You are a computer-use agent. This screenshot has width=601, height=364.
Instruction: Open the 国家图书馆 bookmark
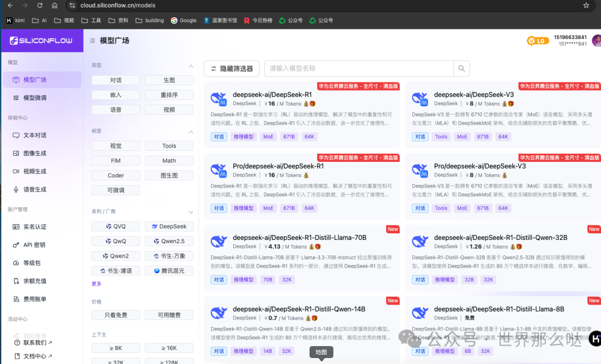(220, 20)
